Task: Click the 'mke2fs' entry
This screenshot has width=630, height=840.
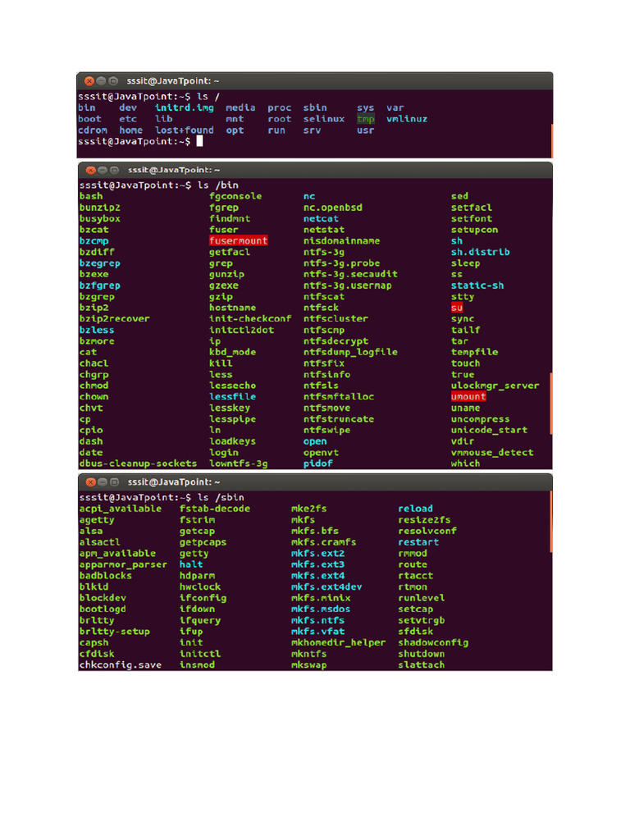Action: (x=309, y=509)
